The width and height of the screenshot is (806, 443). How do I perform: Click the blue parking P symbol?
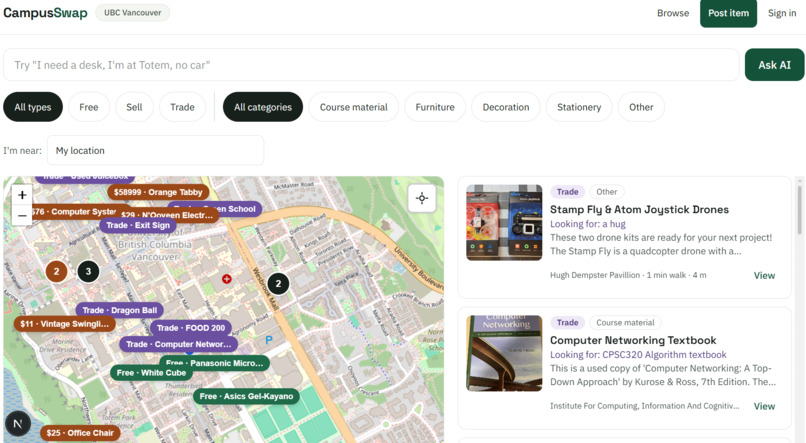(269, 340)
